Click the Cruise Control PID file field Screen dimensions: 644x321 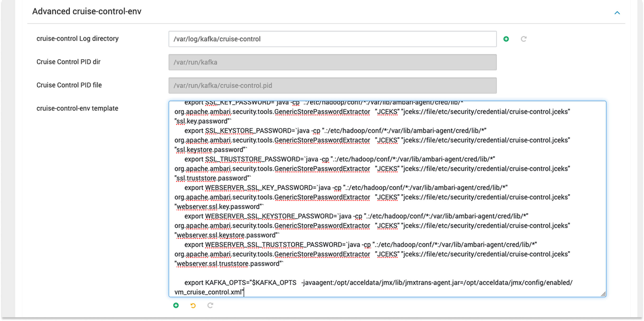click(x=332, y=85)
